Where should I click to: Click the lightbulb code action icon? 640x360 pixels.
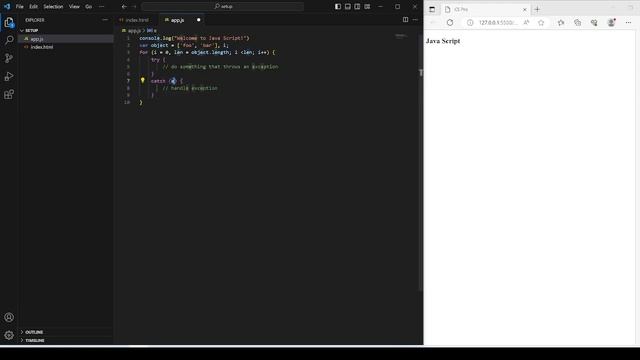point(142,80)
